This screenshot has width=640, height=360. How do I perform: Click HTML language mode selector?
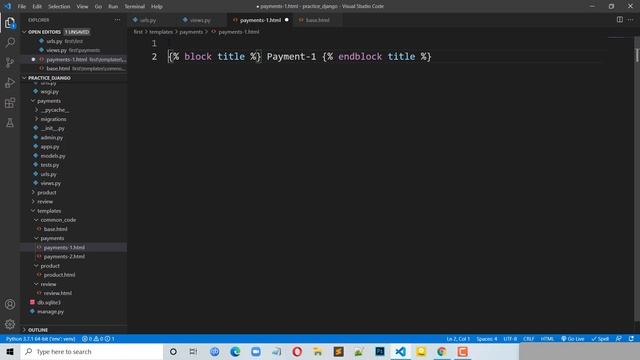tap(547, 339)
